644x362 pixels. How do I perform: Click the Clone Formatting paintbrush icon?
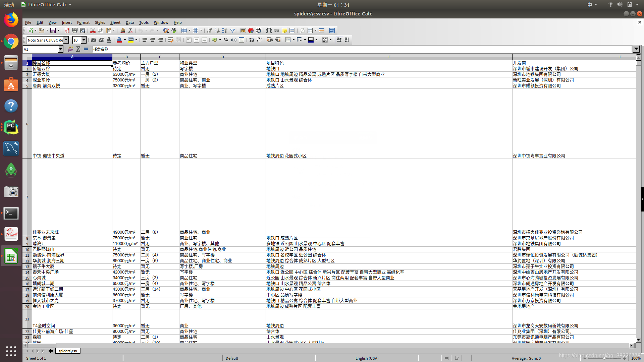tap(123, 31)
